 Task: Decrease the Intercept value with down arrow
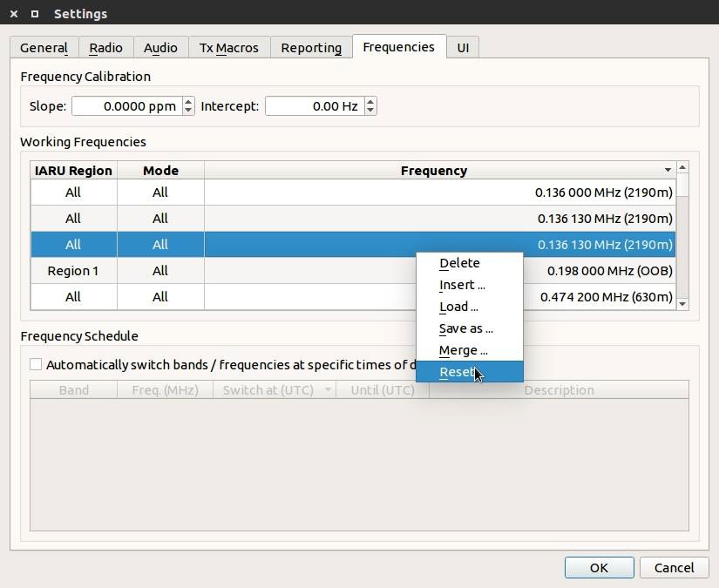pos(370,111)
